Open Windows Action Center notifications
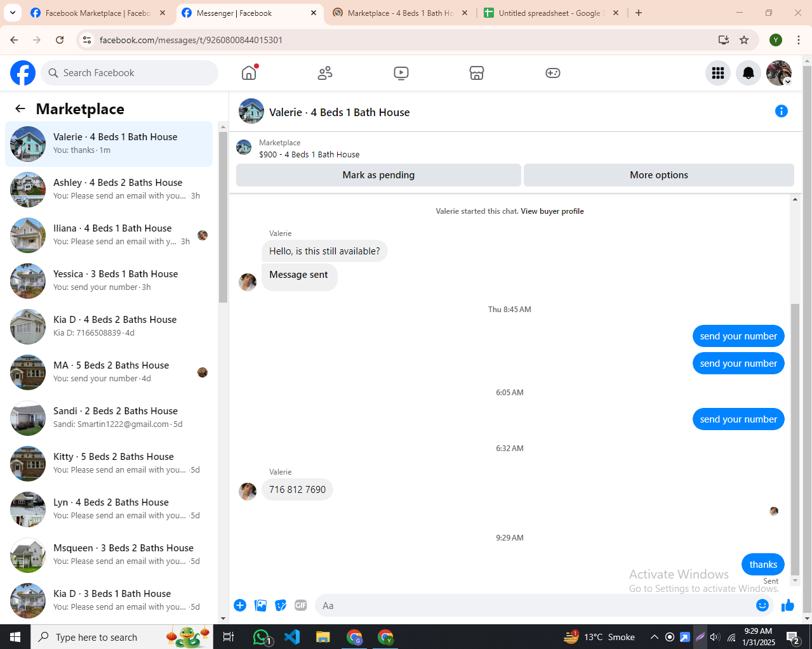The width and height of the screenshot is (812, 649). 792,637
